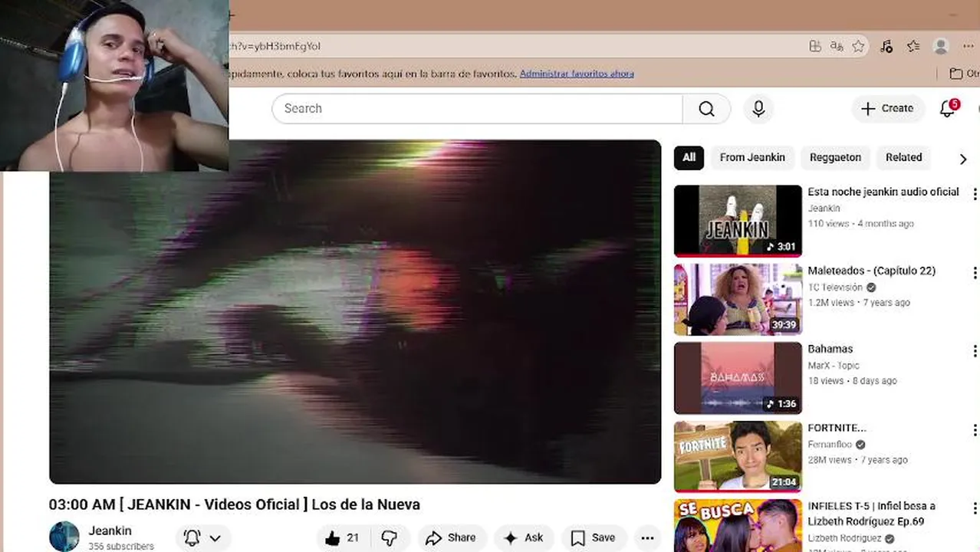
Task: Open options menu for INFIELES video
Action: [975, 509]
